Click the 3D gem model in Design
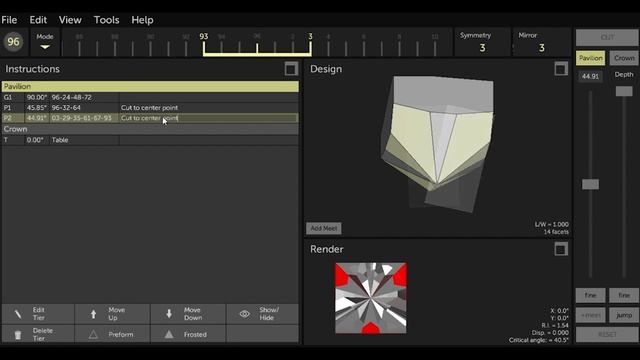 [438, 143]
